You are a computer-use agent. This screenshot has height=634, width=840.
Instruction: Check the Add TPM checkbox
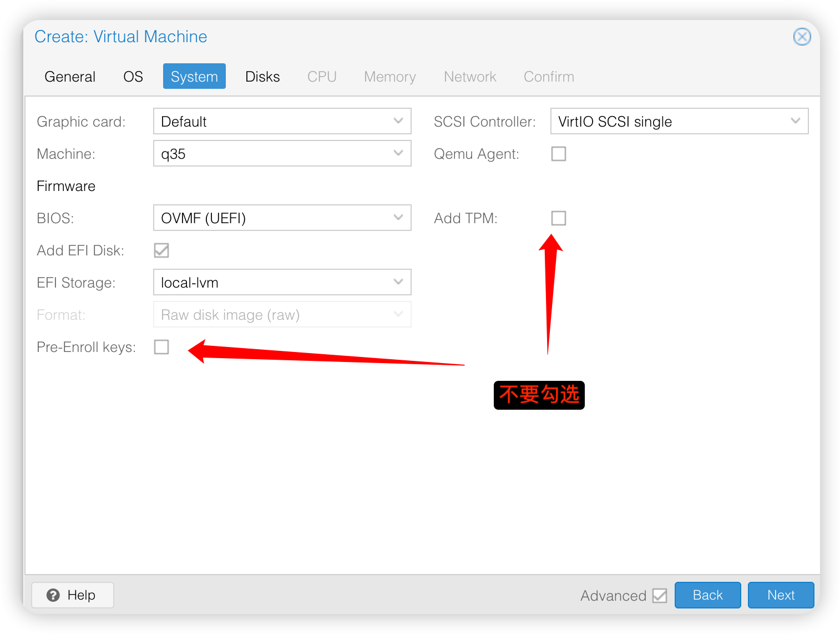558,218
